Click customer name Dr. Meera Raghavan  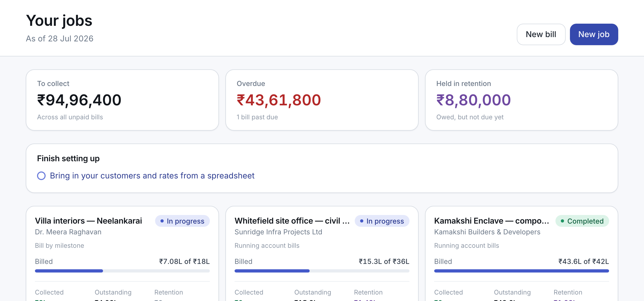(x=68, y=232)
